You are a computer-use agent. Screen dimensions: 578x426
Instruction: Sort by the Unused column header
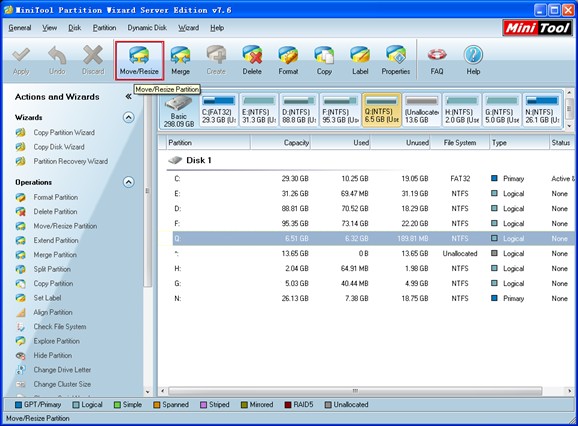401,143
